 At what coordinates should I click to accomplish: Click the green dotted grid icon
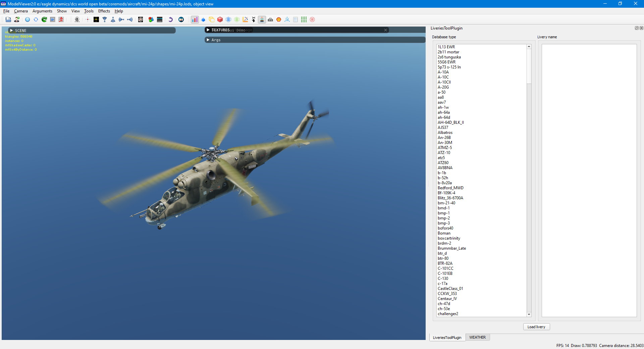pos(304,19)
